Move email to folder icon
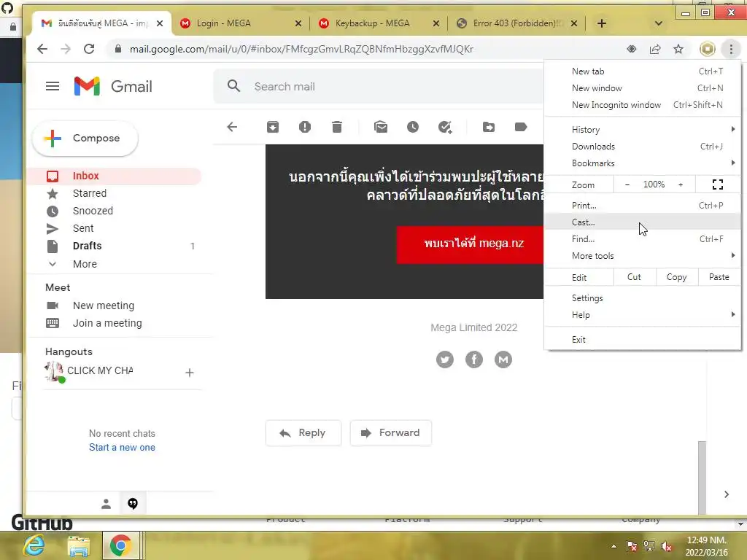The image size is (747, 560). point(488,127)
